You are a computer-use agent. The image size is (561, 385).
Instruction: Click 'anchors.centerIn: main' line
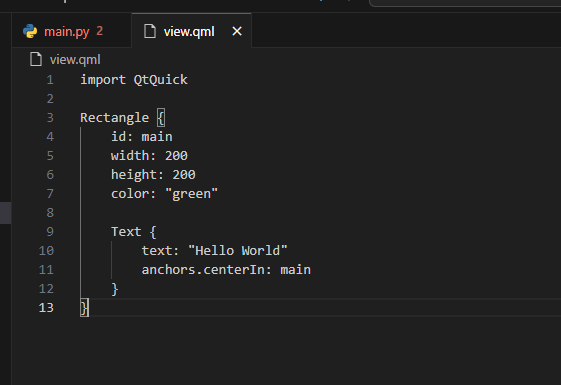(226, 269)
